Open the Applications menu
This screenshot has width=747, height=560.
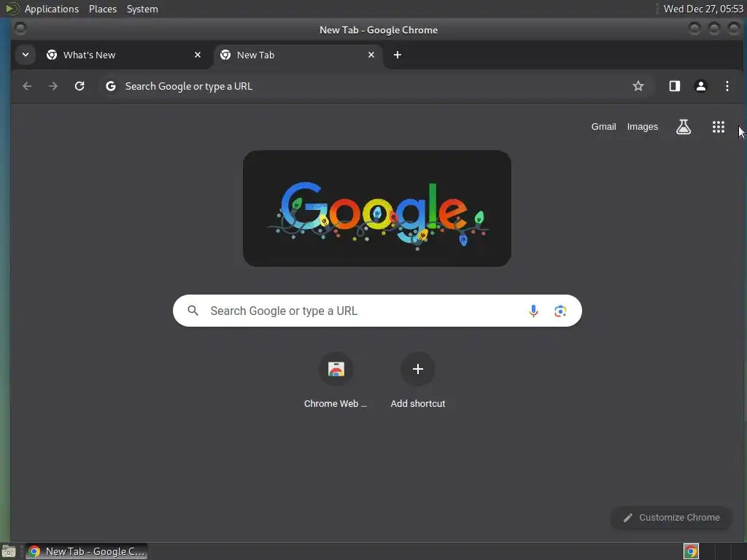(52, 9)
